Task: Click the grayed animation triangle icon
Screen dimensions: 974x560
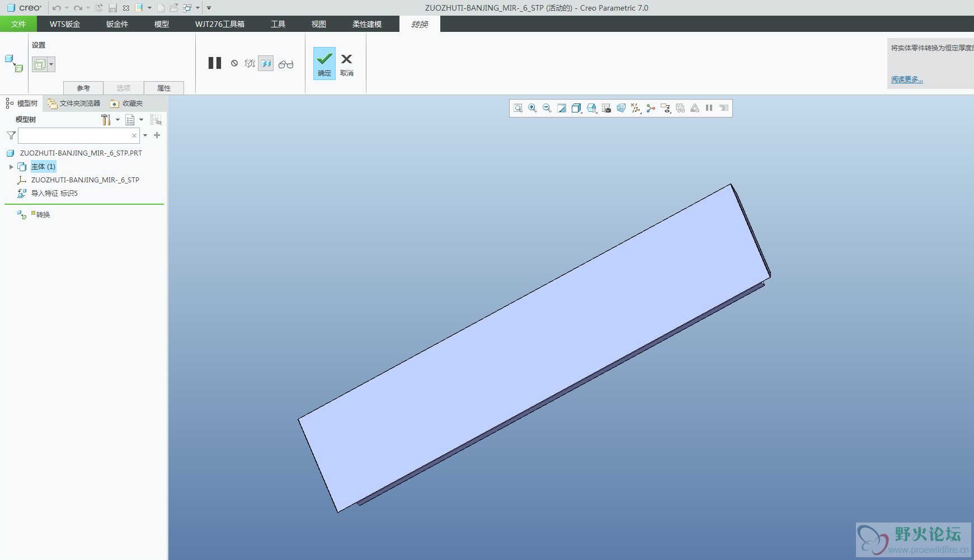Action: [x=695, y=108]
